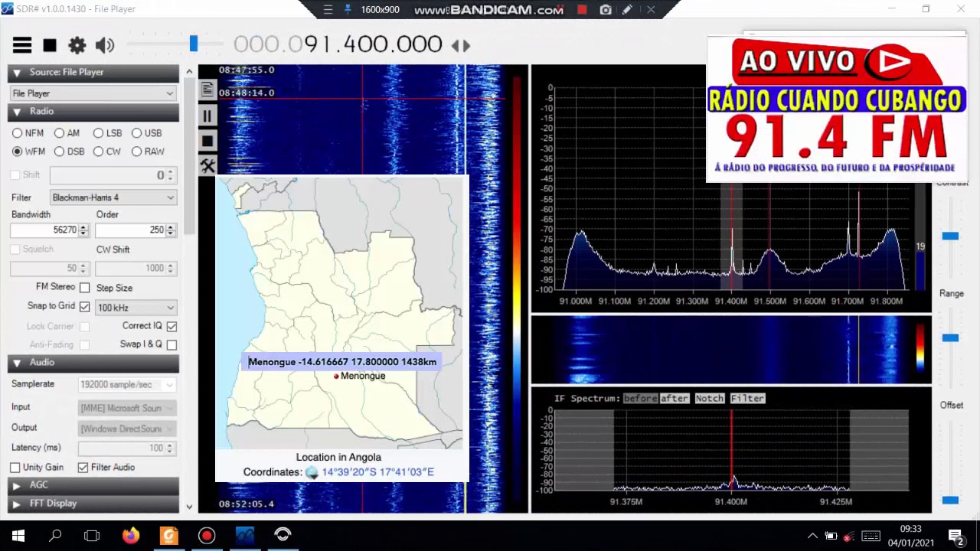This screenshot has width=980, height=551.
Task: Stop the file player playback
Action: click(207, 141)
